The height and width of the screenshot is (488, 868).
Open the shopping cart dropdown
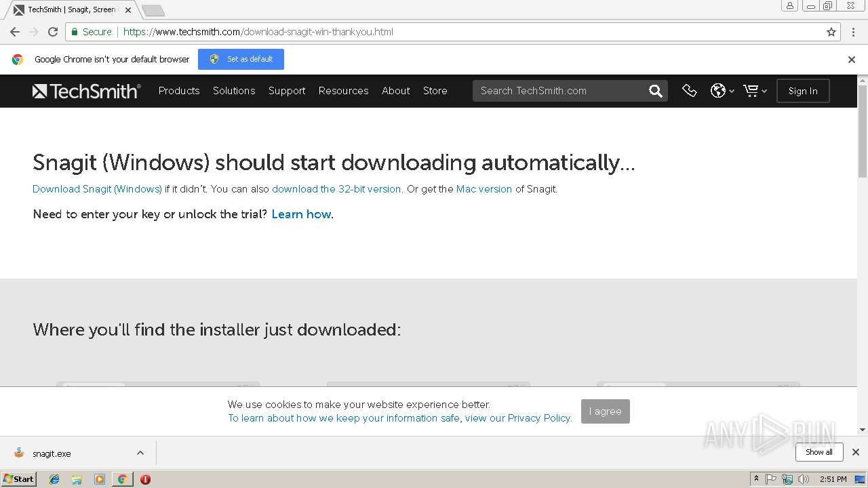(755, 91)
